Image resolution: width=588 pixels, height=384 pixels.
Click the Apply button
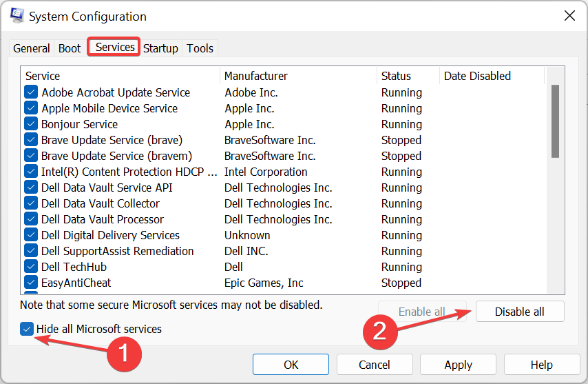[x=458, y=365]
